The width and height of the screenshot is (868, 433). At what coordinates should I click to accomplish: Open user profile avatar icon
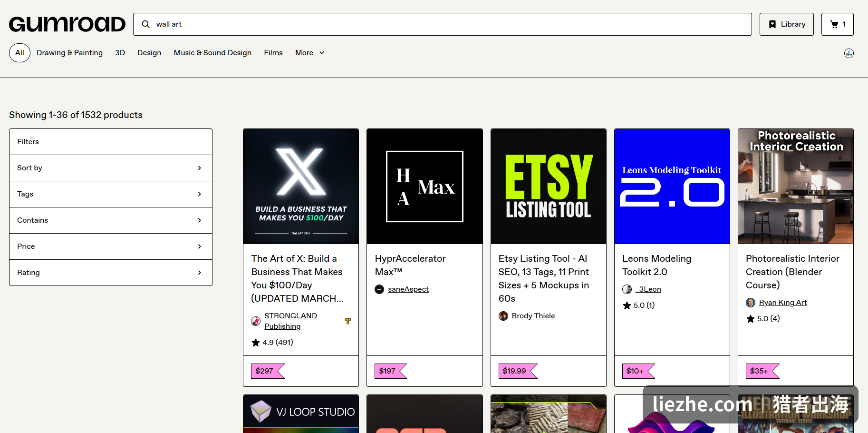[x=849, y=53]
